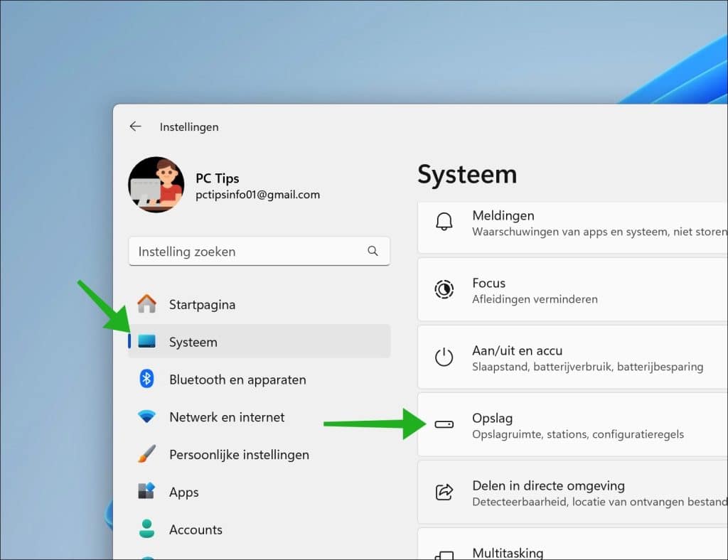
Task: Click the Wi-Fi icon for Netwerk
Action: click(146, 416)
